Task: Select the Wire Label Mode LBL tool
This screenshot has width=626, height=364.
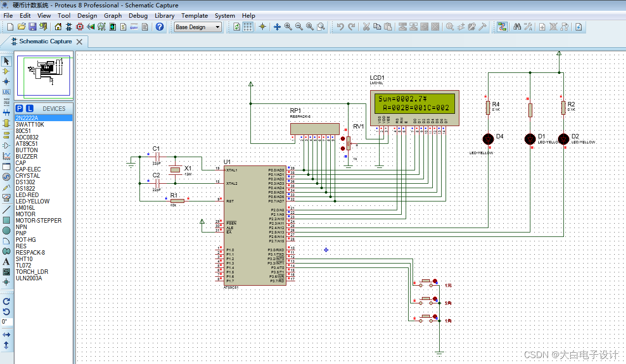Action: coord(6,92)
